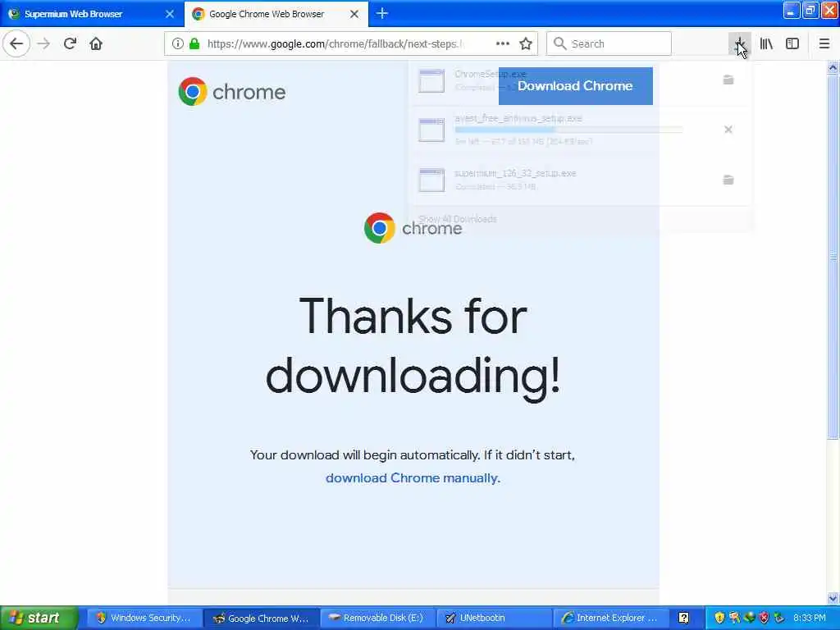The height and width of the screenshot is (630, 840).
Task: Click the network connection globe tray icon
Action: tap(749, 618)
